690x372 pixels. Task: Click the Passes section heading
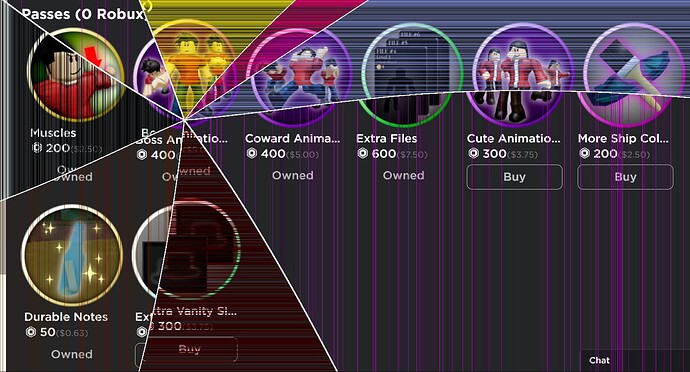pyautogui.click(x=84, y=14)
